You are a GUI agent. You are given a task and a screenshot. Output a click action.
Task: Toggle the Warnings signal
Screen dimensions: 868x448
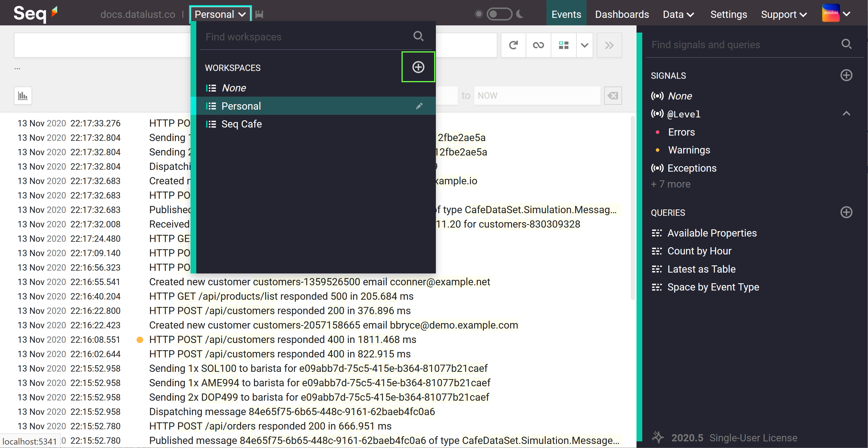click(689, 150)
